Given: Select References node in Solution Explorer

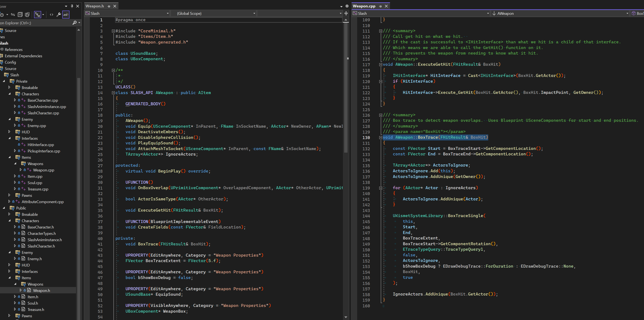Looking at the screenshot, I should 14,49.
